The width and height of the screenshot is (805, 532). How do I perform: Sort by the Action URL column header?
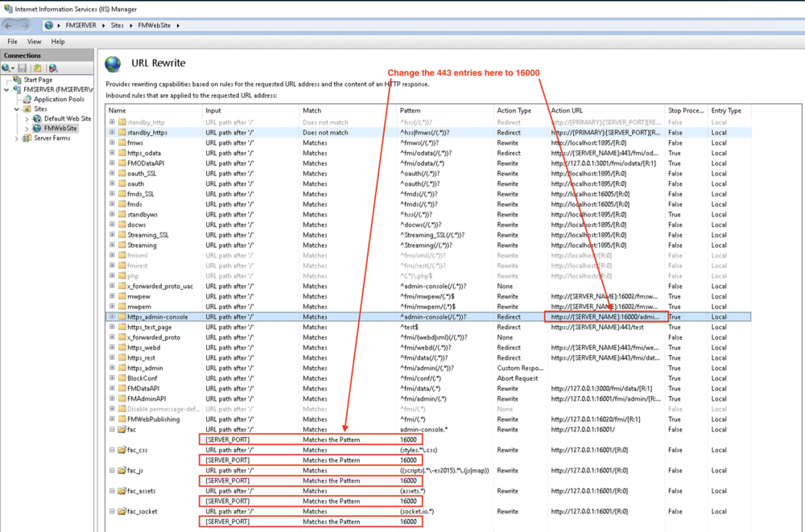pos(567,110)
